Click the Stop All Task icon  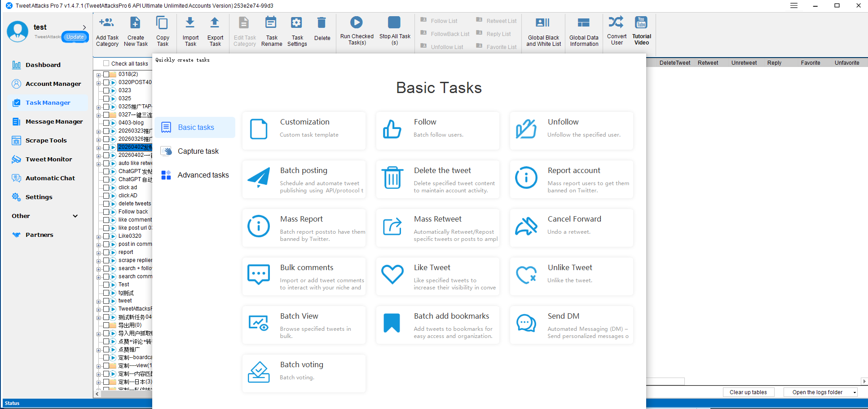click(394, 22)
